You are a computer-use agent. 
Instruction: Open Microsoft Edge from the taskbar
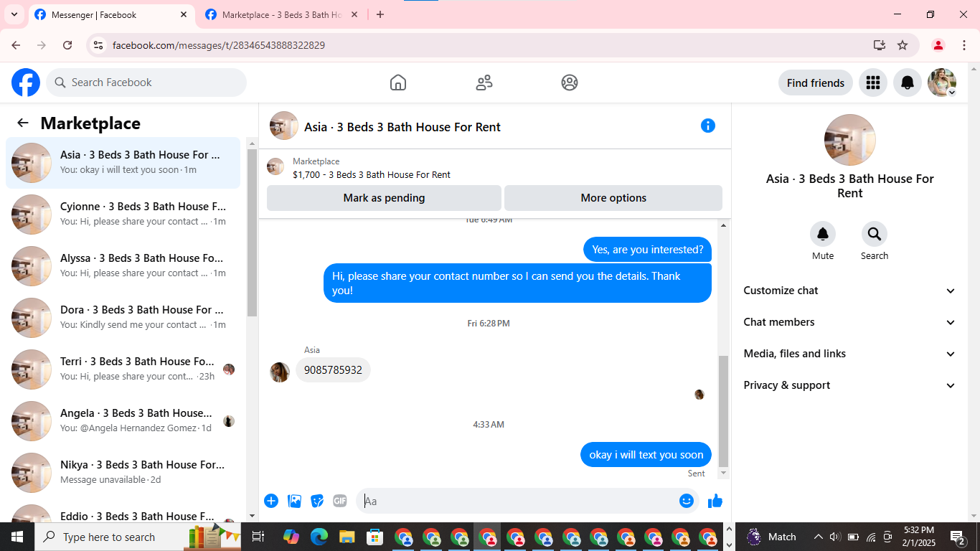pos(319,537)
